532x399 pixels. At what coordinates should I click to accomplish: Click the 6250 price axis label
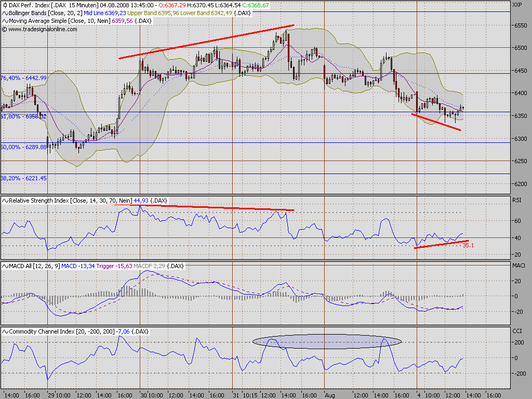pos(521,162)
